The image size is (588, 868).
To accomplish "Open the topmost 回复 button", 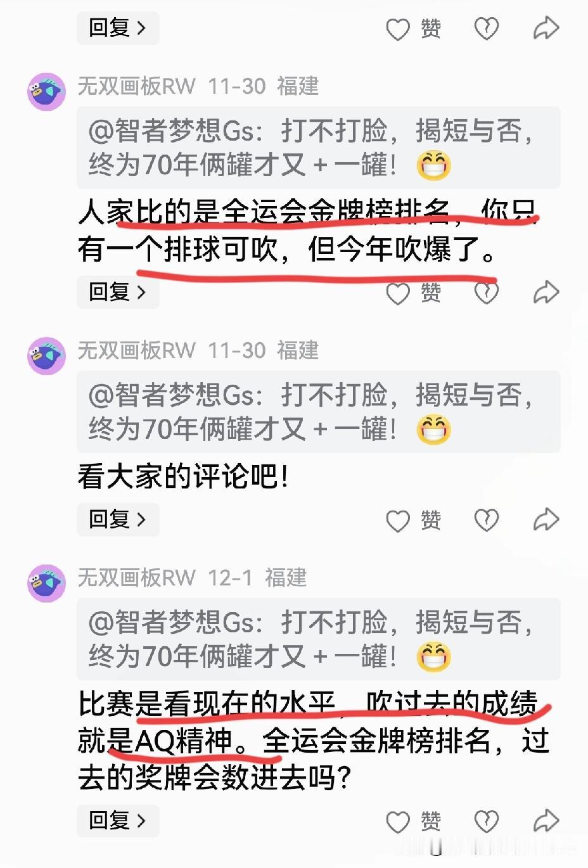I will 118,28.
